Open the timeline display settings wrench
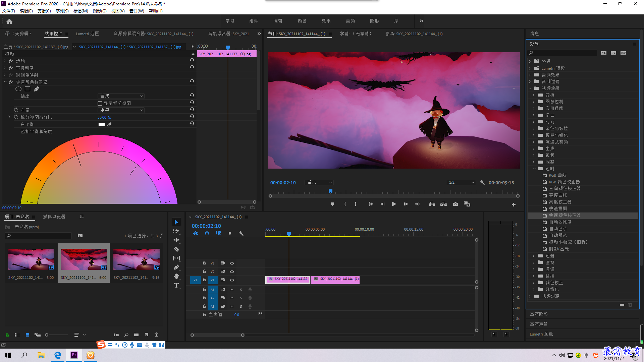Screen dimensions: 644x362 click(241, 233)
